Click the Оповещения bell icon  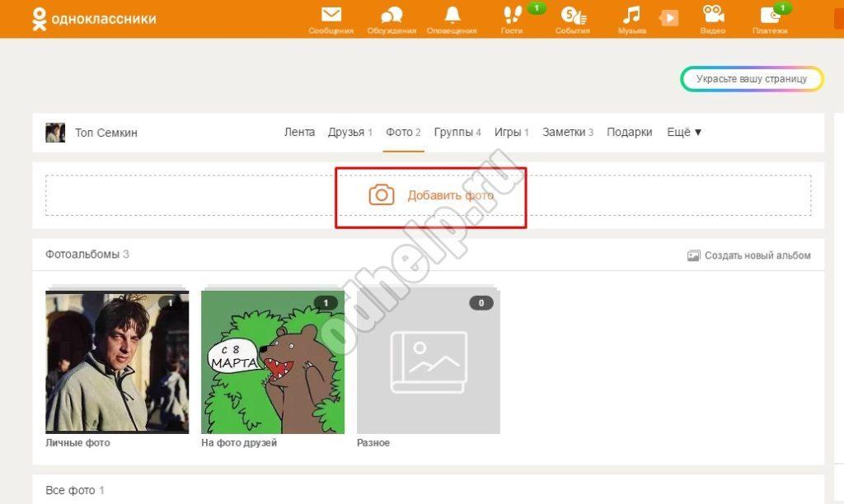(452, 15)
